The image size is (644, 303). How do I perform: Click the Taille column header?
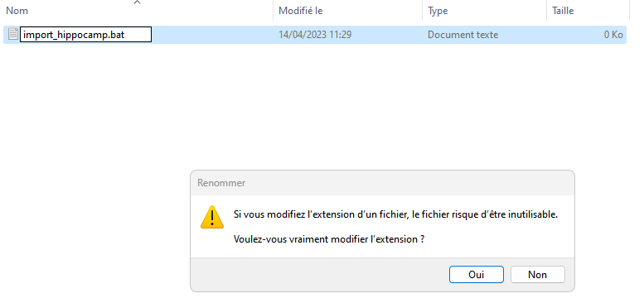point(563,11)
